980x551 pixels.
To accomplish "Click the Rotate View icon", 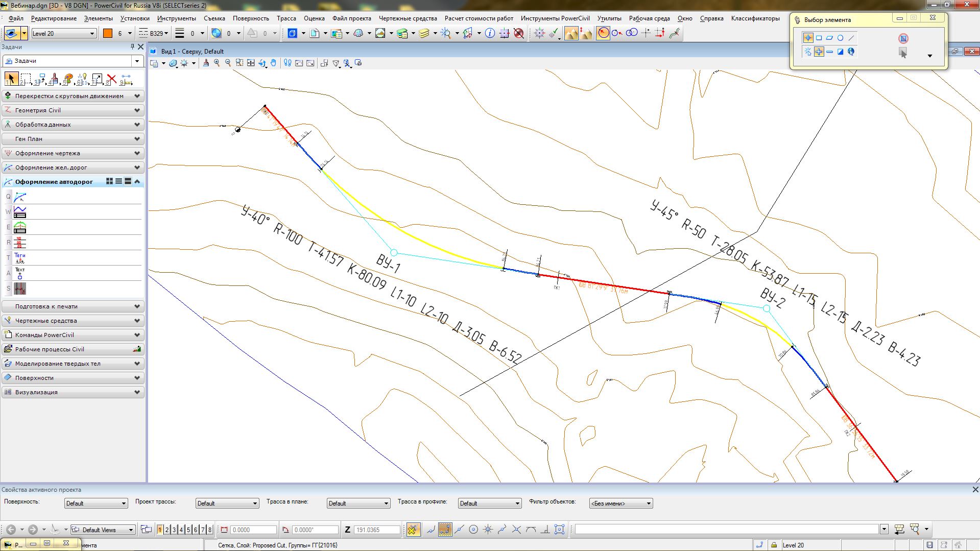I will (x=262, y=63).
